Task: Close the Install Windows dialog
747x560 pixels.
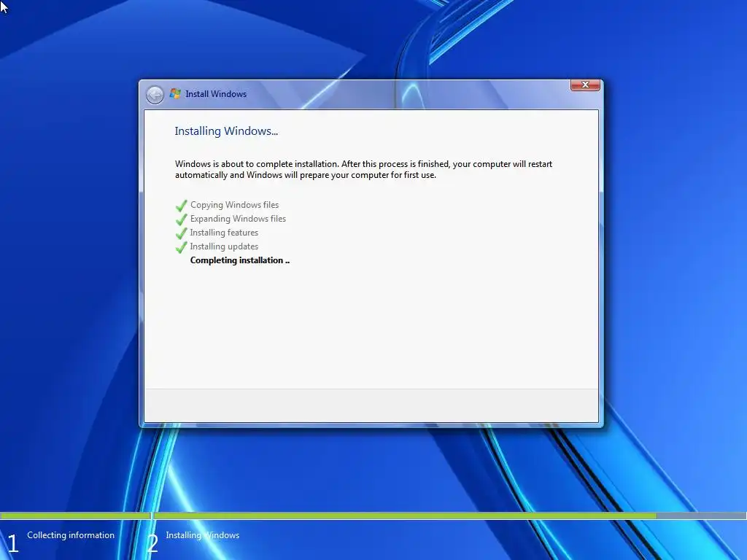Action: (x=585, y=85)
